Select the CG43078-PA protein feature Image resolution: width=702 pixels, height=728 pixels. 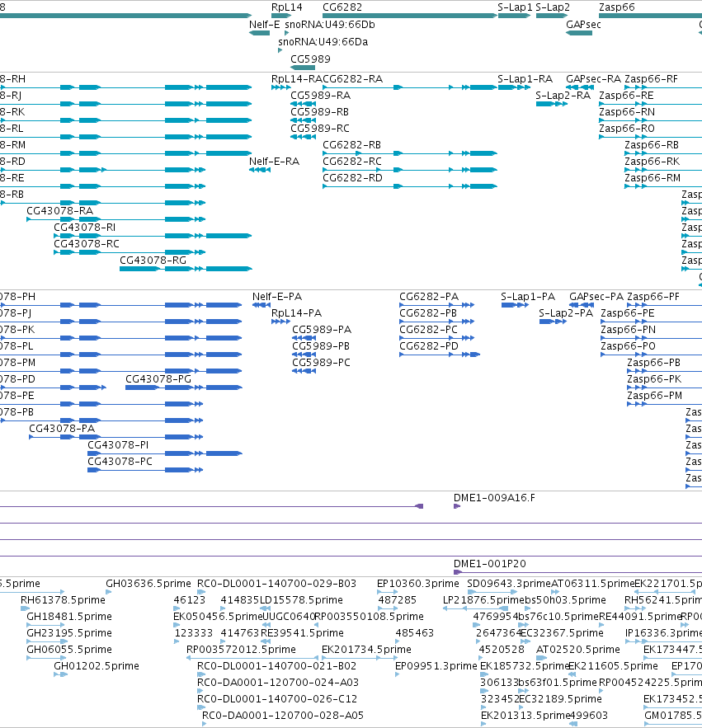(116, 437)
